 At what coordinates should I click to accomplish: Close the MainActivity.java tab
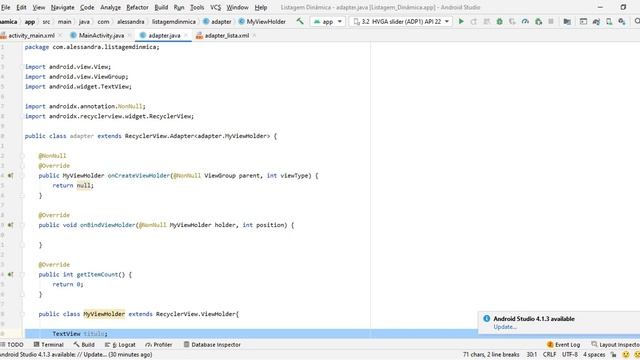[129, 36]
